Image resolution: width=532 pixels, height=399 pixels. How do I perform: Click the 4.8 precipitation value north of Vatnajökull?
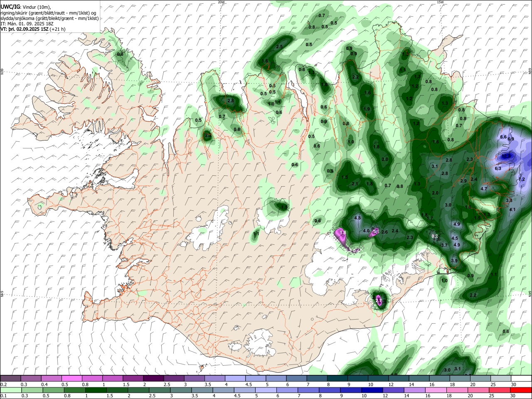pyautogui.click(x=357, y=218)
